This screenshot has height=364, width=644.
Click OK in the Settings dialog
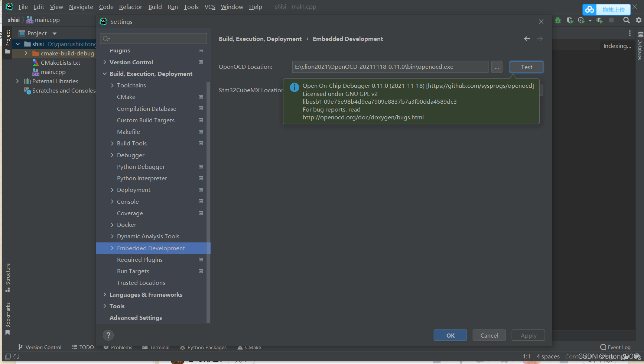click(450, 335)
